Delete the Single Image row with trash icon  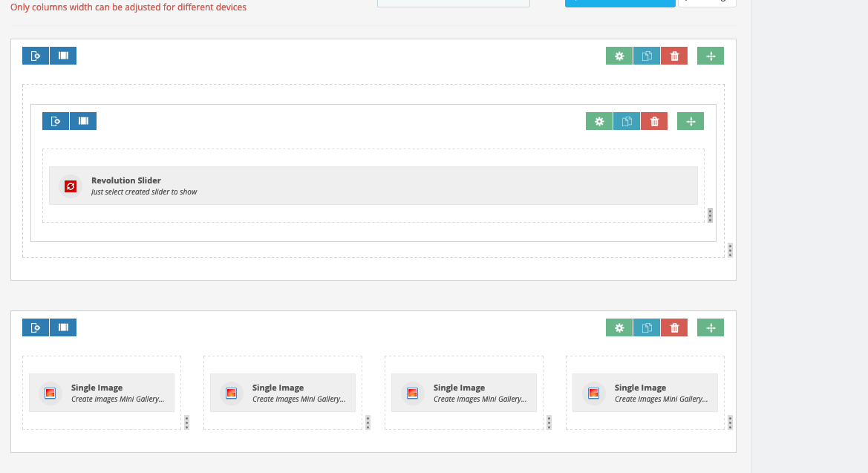[674, 327]
